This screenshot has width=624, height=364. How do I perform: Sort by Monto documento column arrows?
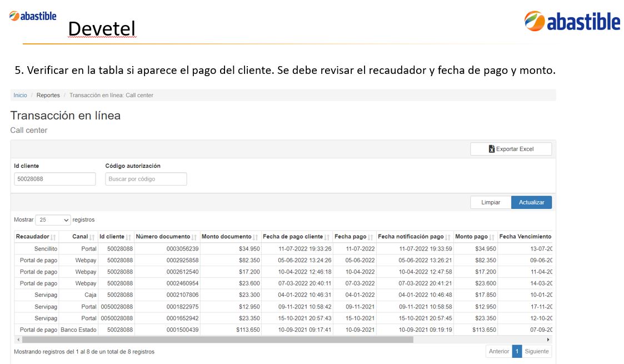pos(256,237)
